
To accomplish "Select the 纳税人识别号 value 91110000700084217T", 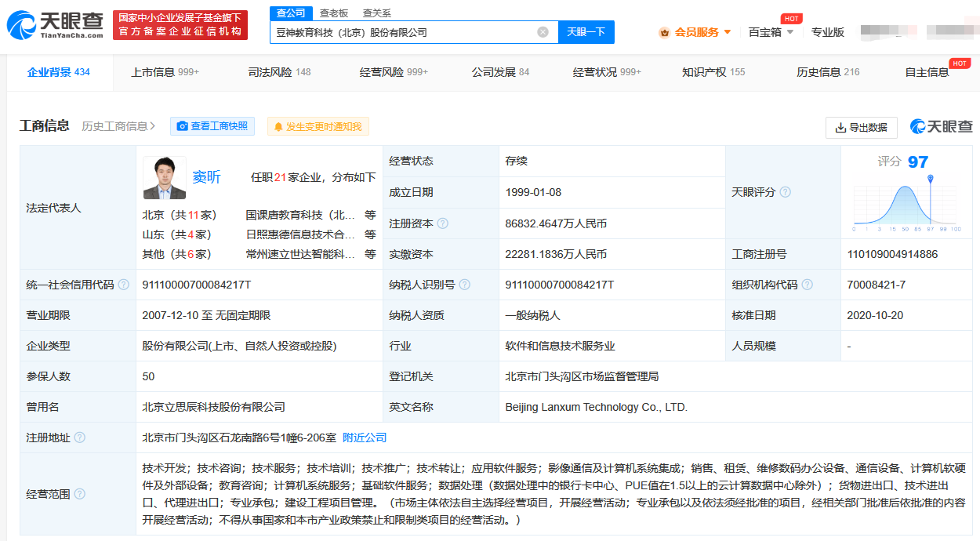I will click(560, 285).
